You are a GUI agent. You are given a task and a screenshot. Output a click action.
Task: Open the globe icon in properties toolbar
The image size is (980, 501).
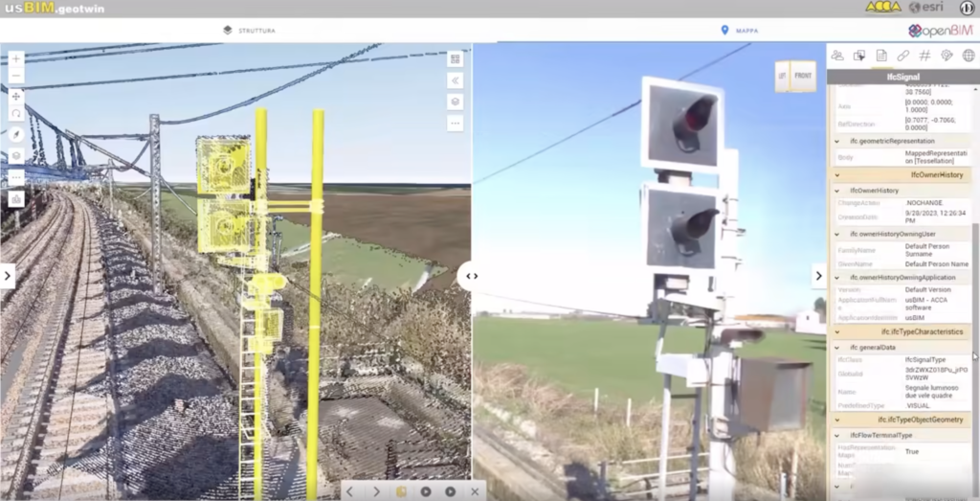tap(968, 56)
